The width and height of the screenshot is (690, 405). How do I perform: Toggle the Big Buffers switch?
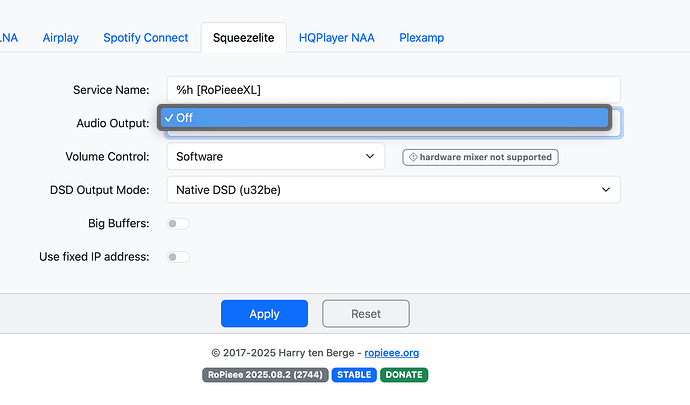pos(178,223)
